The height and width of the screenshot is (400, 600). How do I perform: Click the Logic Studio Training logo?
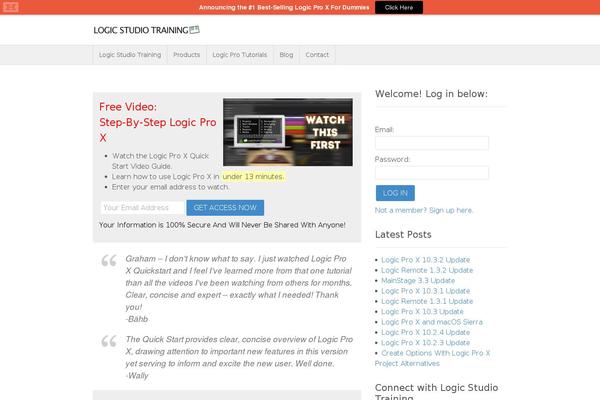[x=147, y=30]
